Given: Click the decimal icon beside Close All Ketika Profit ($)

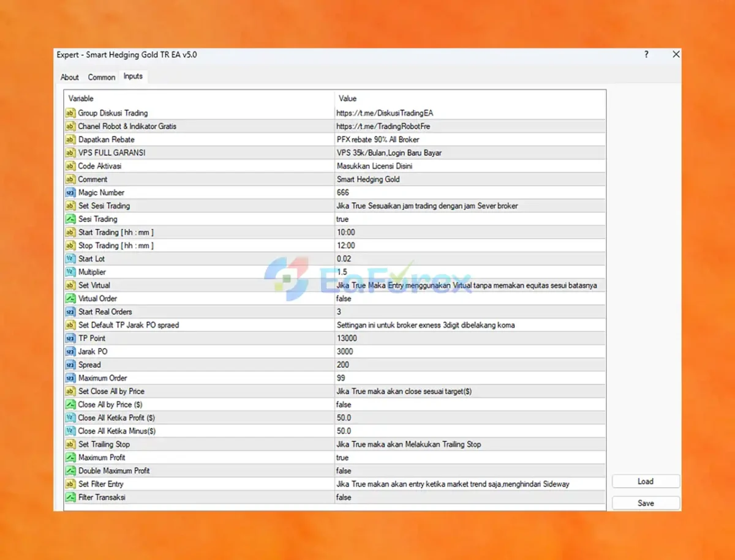Looking at the screenshot, I should 70,418.
